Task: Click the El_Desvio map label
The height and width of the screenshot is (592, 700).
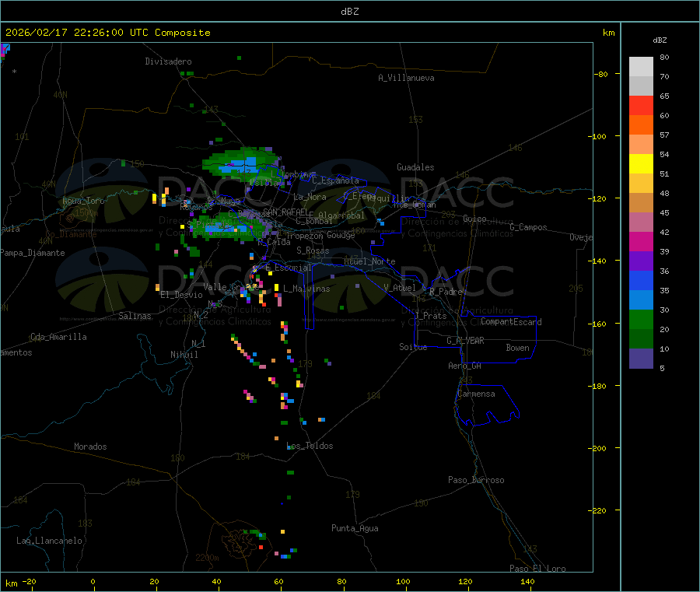Action: pyautogui.click(x=182, y=295)
